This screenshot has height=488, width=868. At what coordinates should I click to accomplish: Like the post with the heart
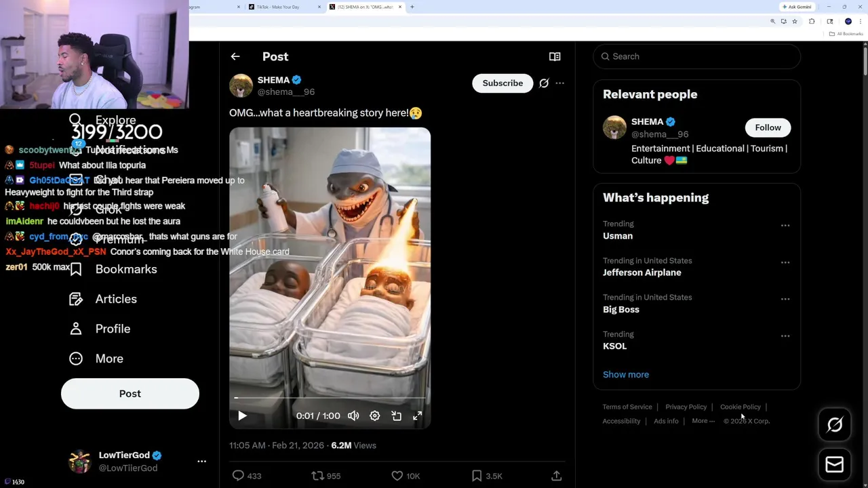397,476
